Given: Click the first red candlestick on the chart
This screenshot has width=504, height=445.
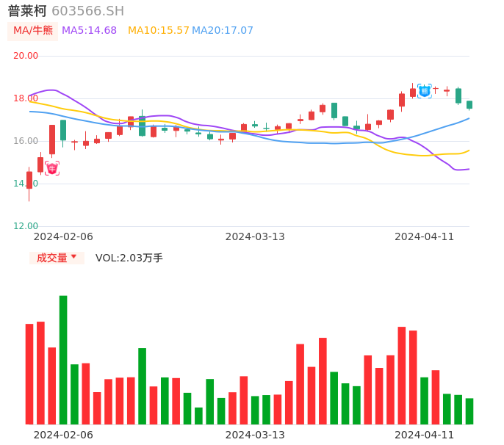Looking at the screenshot, I should pos(29,180).
